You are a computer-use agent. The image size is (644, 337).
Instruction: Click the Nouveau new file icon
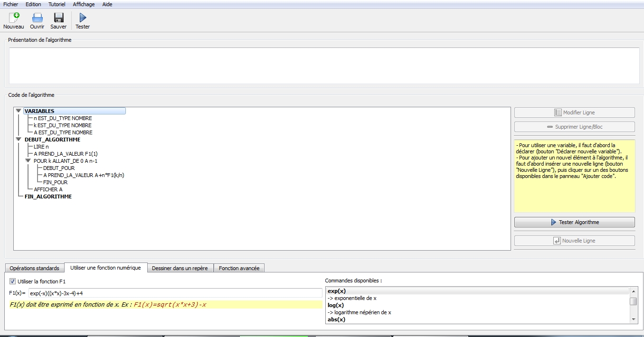click(x=13, y=18)
